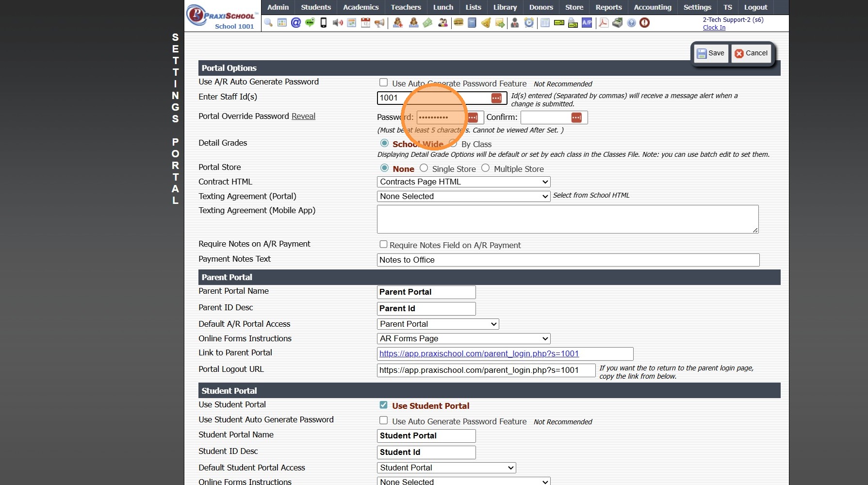Enable A/R Auto Generate Password checkbox

click(x=384, y=83)
